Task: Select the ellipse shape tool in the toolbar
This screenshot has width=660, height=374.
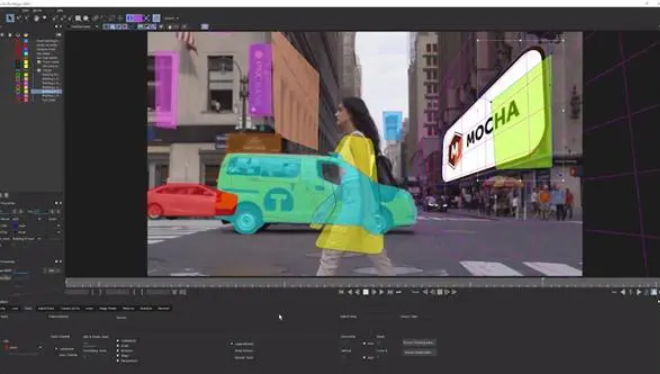Action: tap(86, 18)
